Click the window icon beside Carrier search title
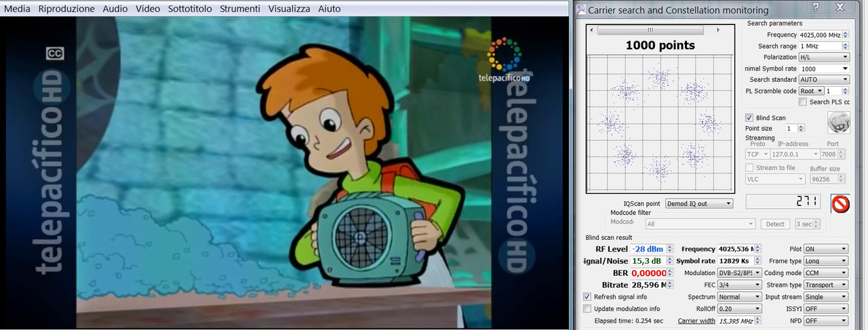868x330 pixels. pos(580,9)
